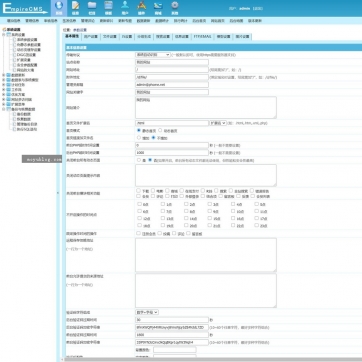Image resolution: width=362 pixels, height=362 pixels.
Task: Tick the RSS module checkbox
Action: point(203,191)
